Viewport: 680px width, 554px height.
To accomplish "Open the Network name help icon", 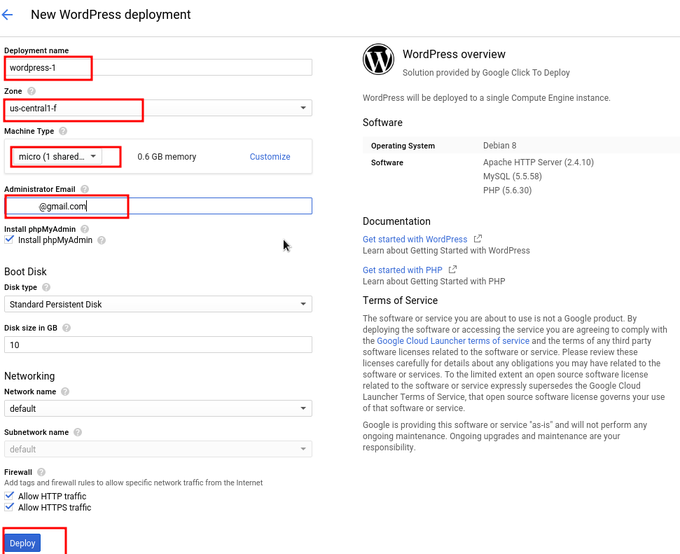I will (x=65, y=392).
